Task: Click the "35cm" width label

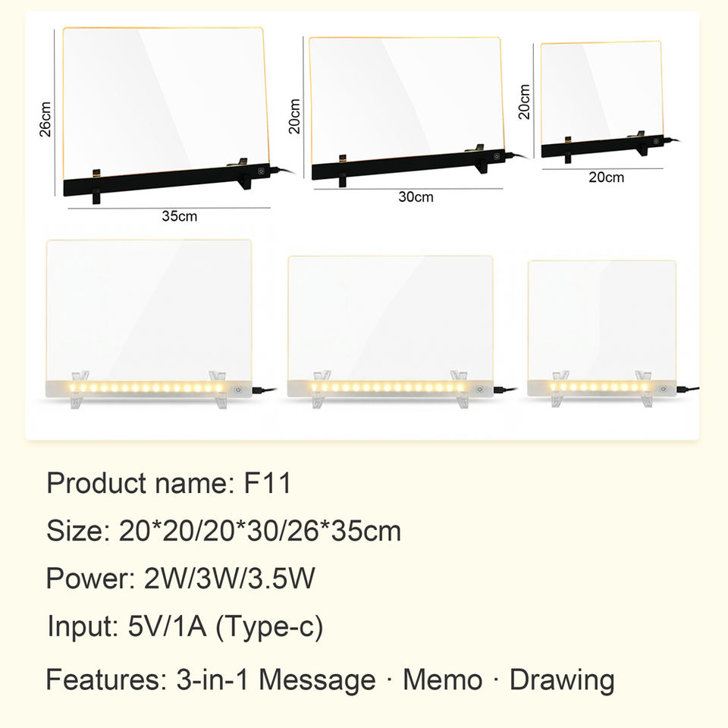Action: coord(179,216)
